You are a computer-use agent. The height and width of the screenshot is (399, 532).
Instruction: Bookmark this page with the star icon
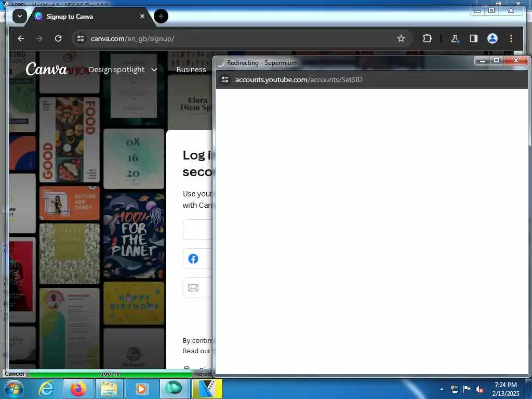click(401, 38)
